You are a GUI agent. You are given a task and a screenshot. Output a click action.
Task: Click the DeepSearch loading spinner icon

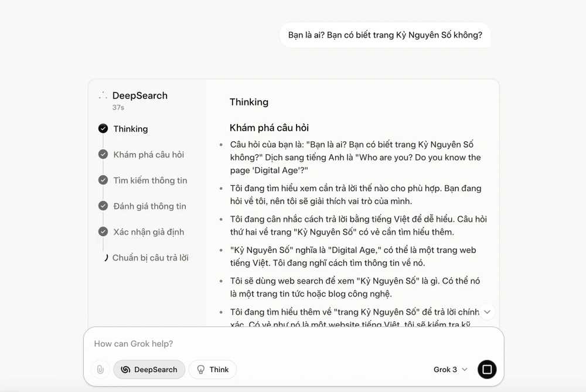click(x=103, y=96)
